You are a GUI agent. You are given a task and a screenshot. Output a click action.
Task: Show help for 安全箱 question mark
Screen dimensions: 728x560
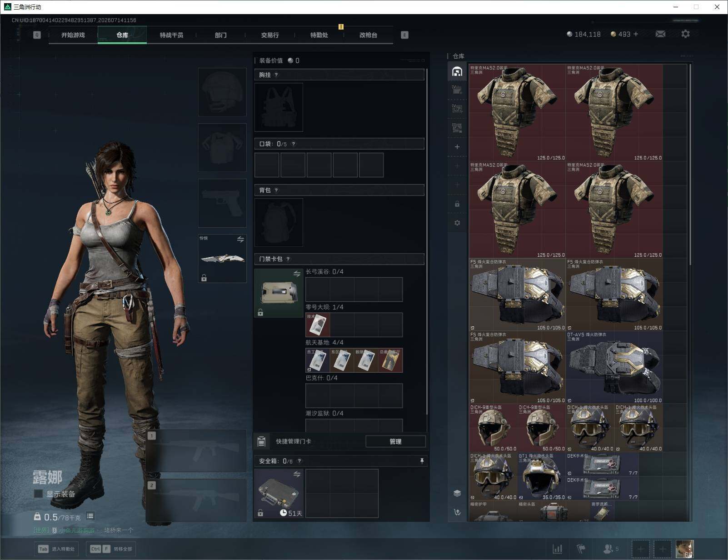pyautogui.click(x=299, y=461)
